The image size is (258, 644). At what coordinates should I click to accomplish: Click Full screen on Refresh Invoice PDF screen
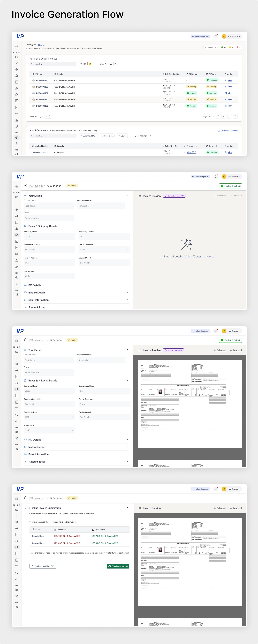tap(220, 350)
